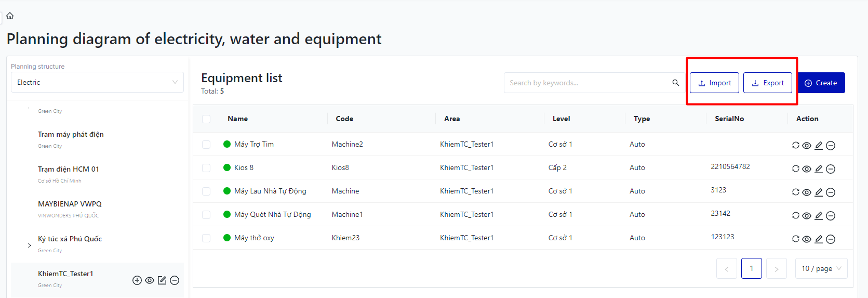868x298 pixels.
Task: Refresh the Máy Trợ Tim row
Action: pos(795,146)
